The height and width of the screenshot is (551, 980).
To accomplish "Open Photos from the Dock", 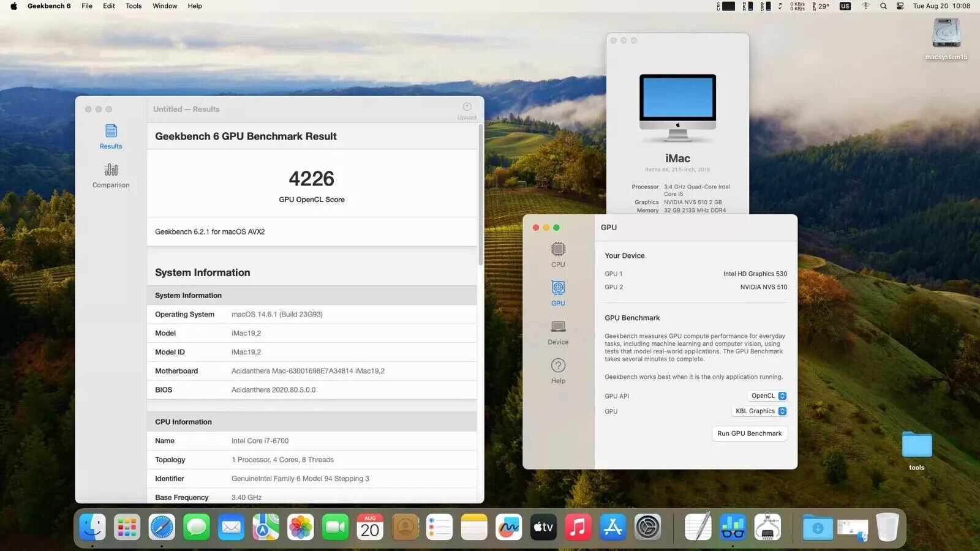I will [301, 527].
